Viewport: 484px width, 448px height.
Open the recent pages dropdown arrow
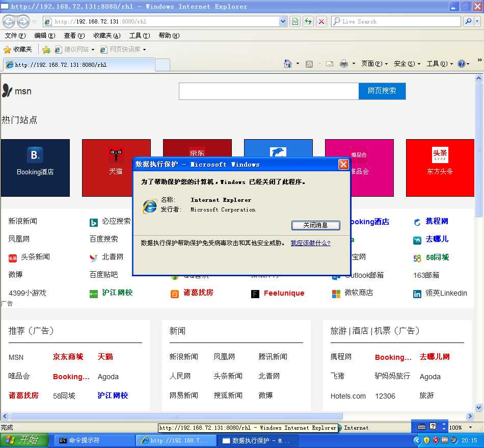(x=34, y=21)
